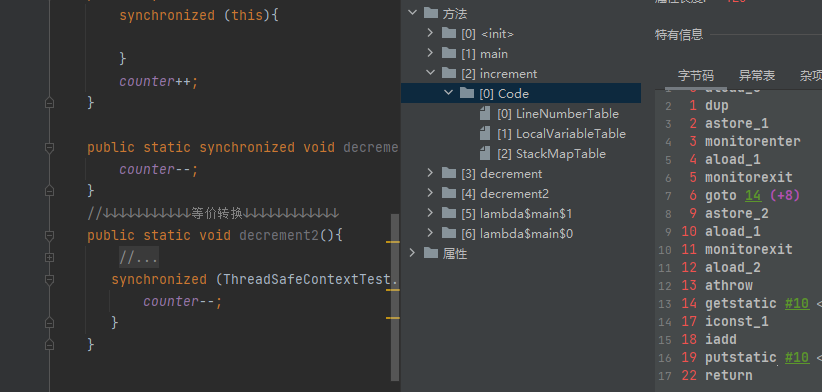The width and height of the screenshot is (822, 392).
Task: Click the file icon beside LineNumberTable
Action: pyautogui.click(x=485, y=113)
